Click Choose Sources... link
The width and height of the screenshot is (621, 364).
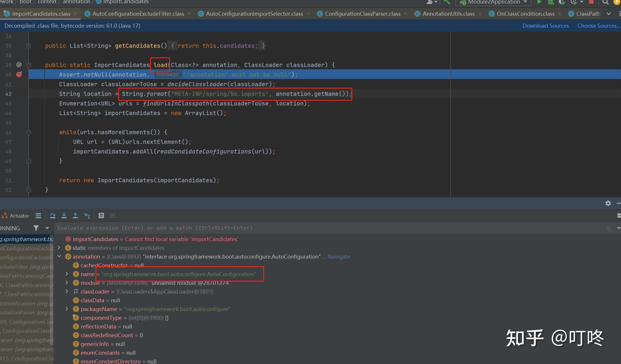pyautogui.click(x=599, y=26)
